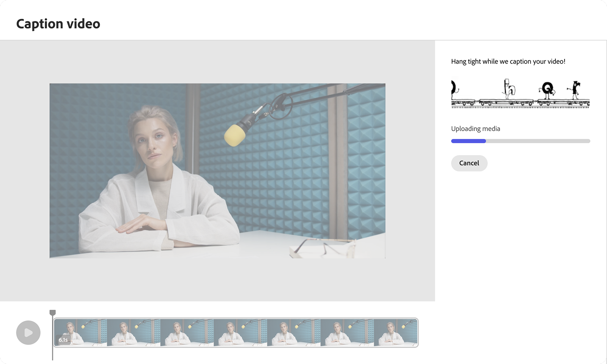Select the middle fourth frame in timeline

point(241,333)
